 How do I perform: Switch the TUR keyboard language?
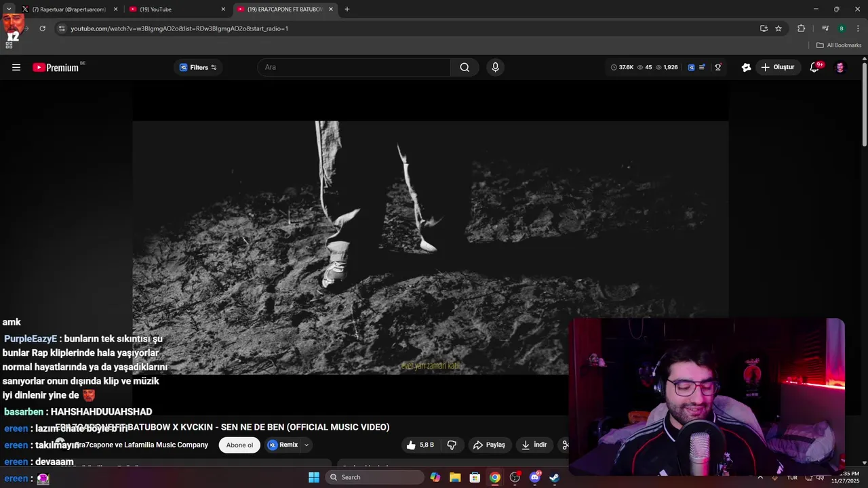(792, 478)
